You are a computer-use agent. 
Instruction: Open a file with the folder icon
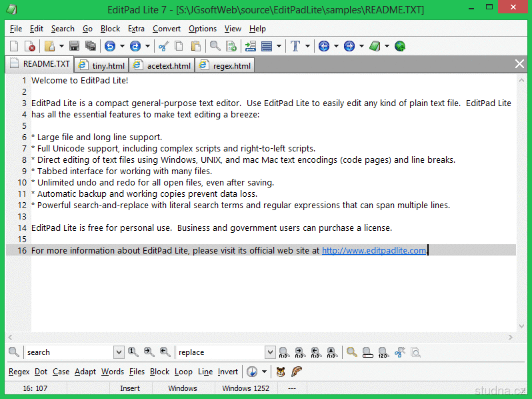tap(49, 46)
